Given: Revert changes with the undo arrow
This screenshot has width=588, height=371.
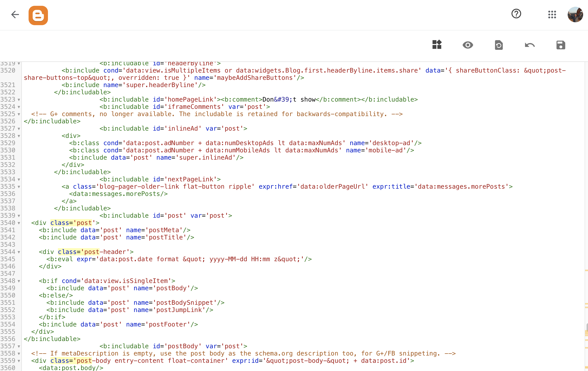Looking at the screenshot, I should 530,45.
